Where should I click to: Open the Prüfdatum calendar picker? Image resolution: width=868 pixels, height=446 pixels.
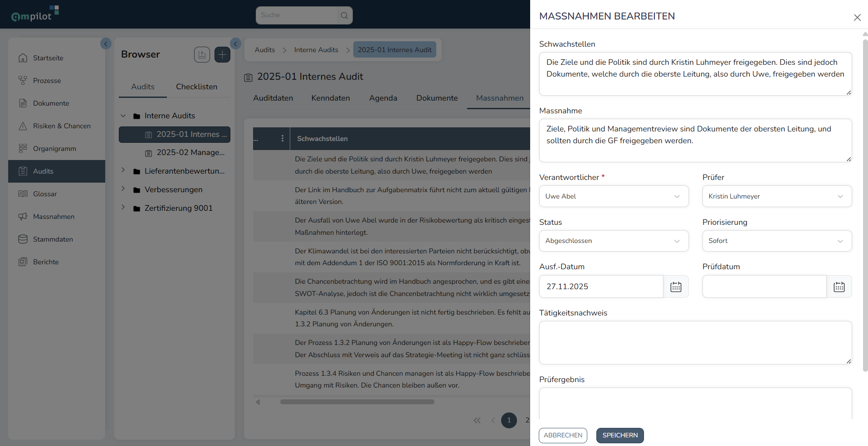pyautogui.click(x=839, y=286)
